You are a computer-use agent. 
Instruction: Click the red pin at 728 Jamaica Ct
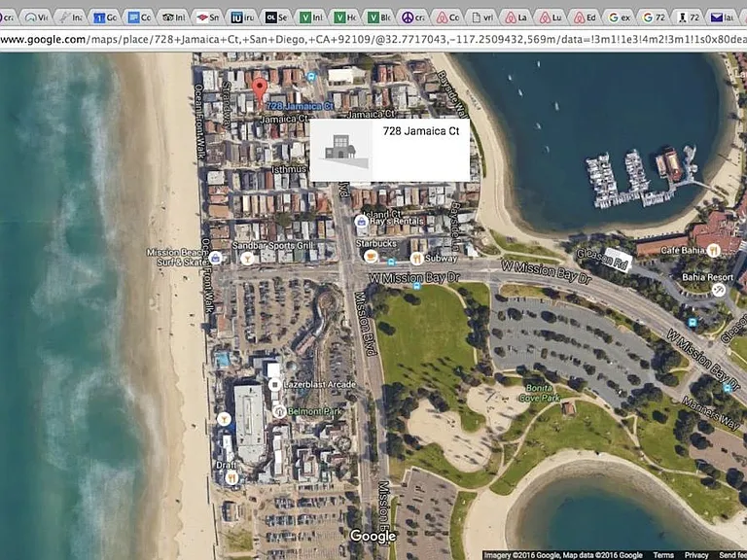(259, 91)
